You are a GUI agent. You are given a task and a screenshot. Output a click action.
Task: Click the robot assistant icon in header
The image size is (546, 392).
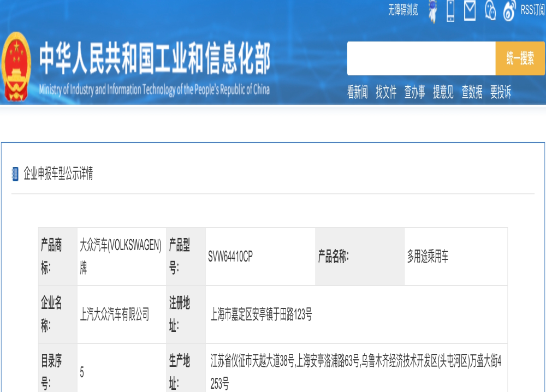pyautogui.click(x=432, y=11)
